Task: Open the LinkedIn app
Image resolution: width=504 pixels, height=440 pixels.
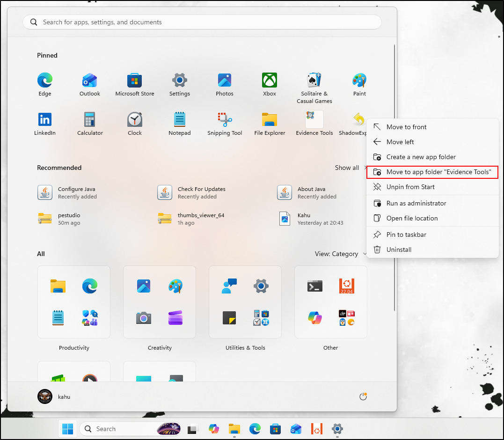Action: pyautogui.click(x=44, y=124)
